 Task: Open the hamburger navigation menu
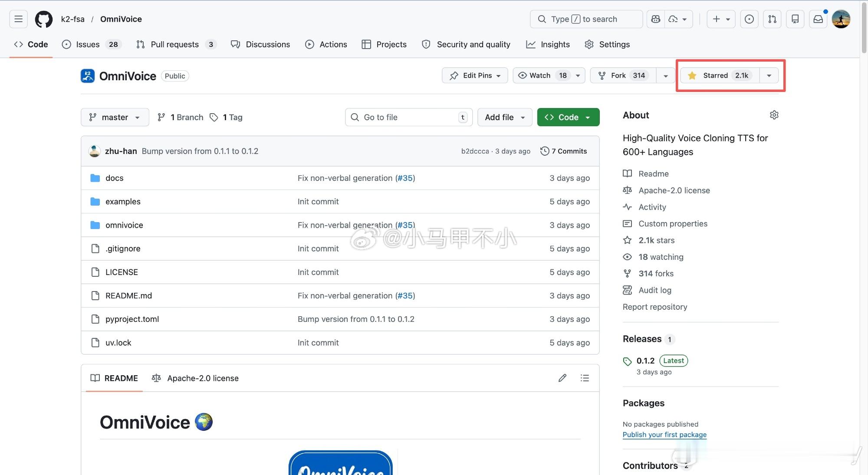tap(18, 19)
